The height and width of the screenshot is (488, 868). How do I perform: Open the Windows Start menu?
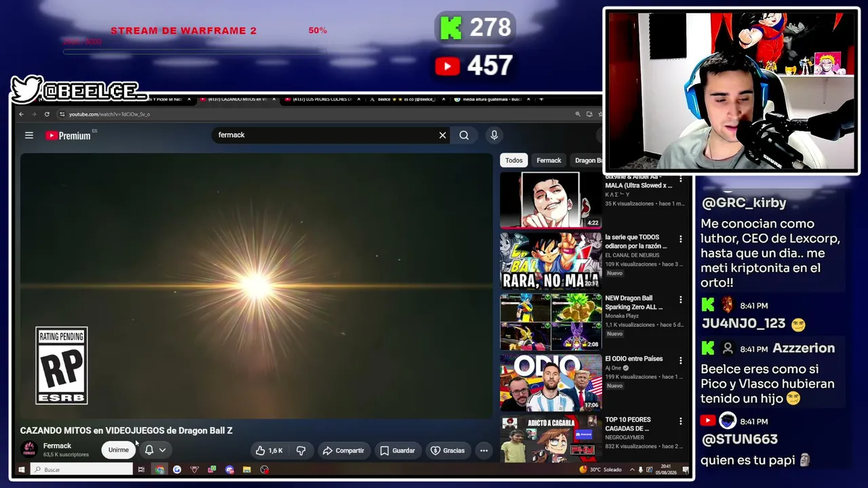[22, 470]
